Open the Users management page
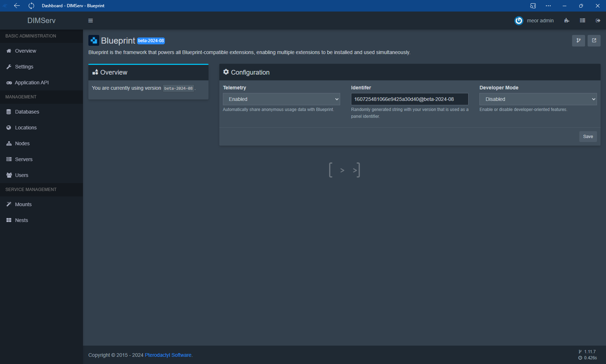 (x=41, y=175)
